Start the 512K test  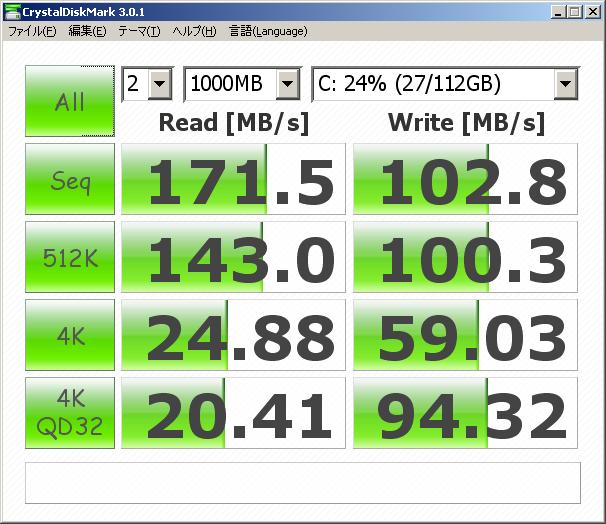click(x=70, y=257)
